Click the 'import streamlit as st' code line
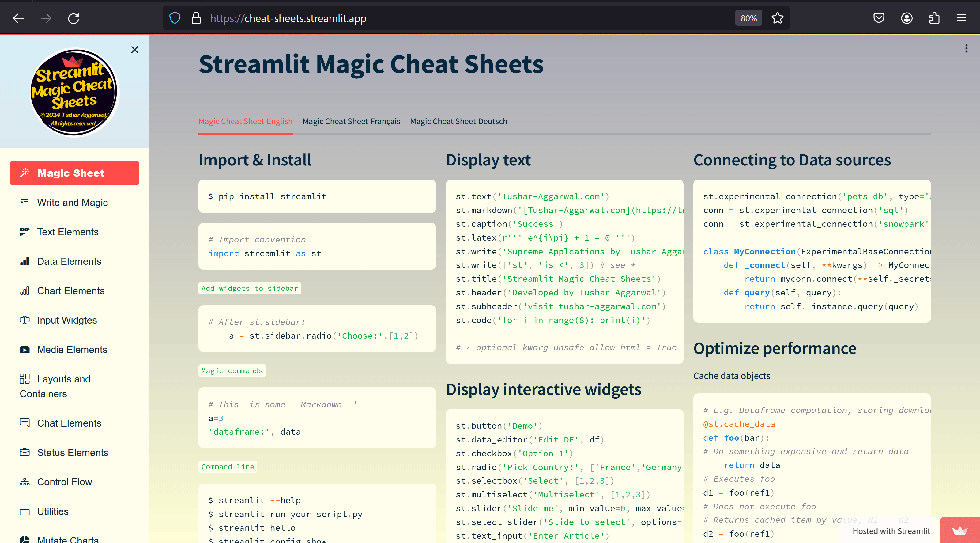 [264, 253]
